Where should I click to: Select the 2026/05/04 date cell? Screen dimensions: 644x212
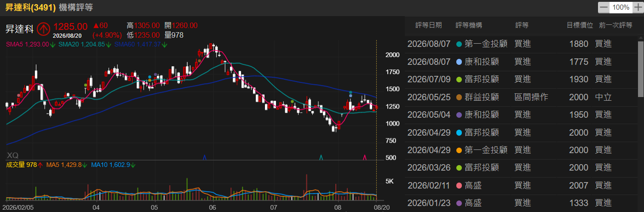click(428, 115)
